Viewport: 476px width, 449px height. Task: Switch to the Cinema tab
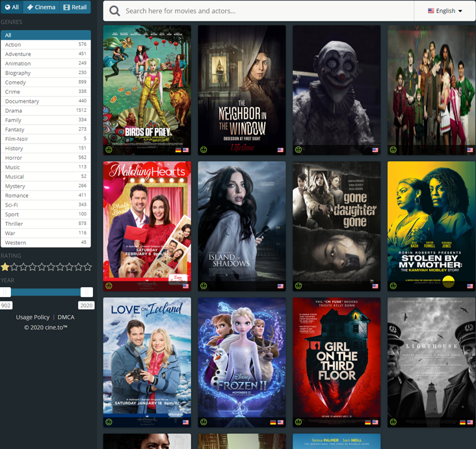coord(41,7)
